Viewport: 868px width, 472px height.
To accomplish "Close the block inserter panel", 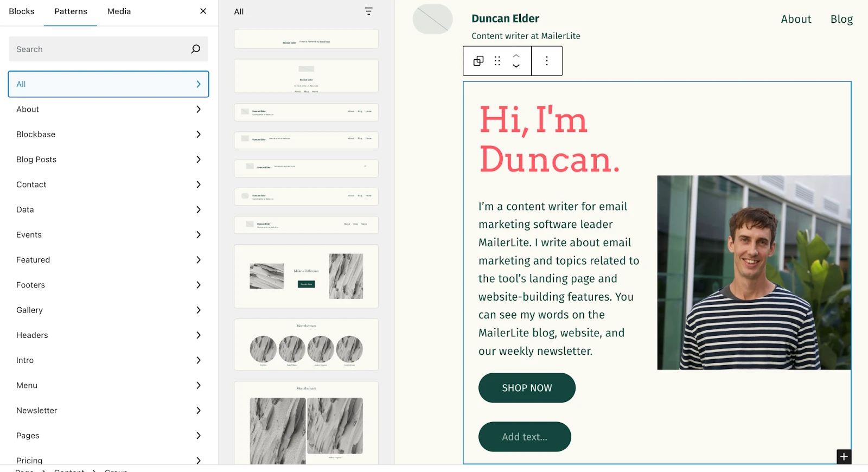I will [x=203, y=11].
